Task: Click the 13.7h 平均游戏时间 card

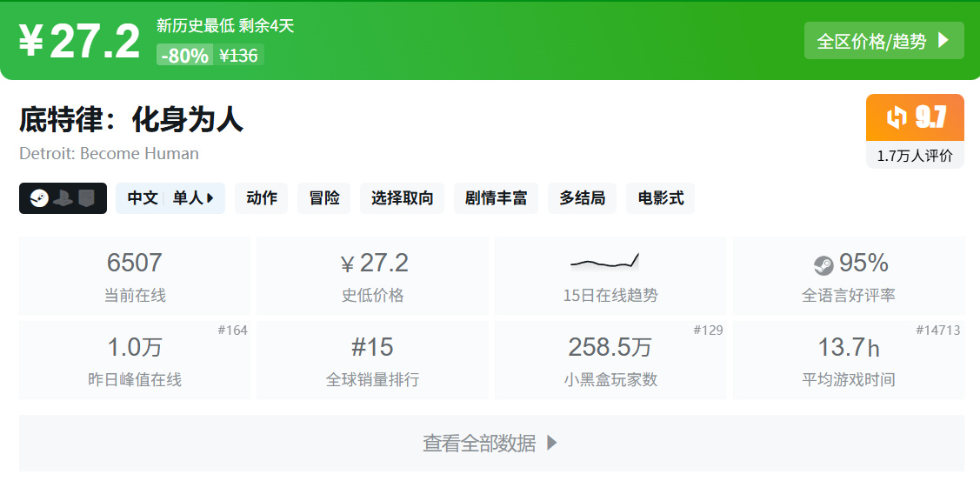Action: point(848,360)
